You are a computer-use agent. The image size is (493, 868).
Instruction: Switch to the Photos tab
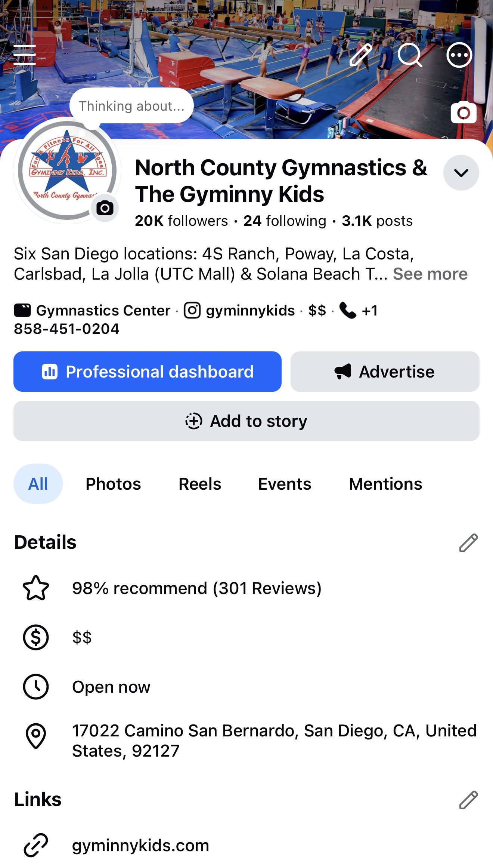pyautogui.click(x=113, y=484)
